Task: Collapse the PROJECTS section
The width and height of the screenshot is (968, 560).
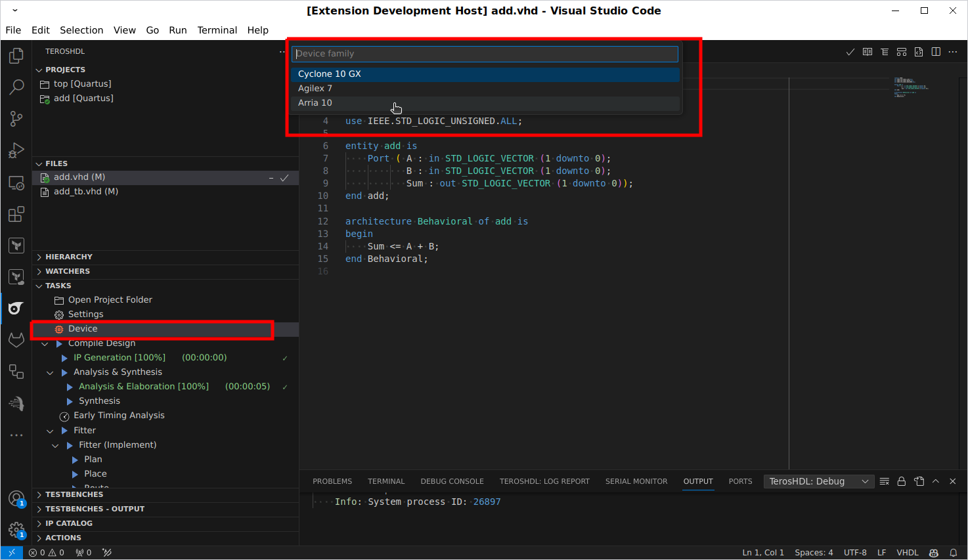Action: (39, 70)
